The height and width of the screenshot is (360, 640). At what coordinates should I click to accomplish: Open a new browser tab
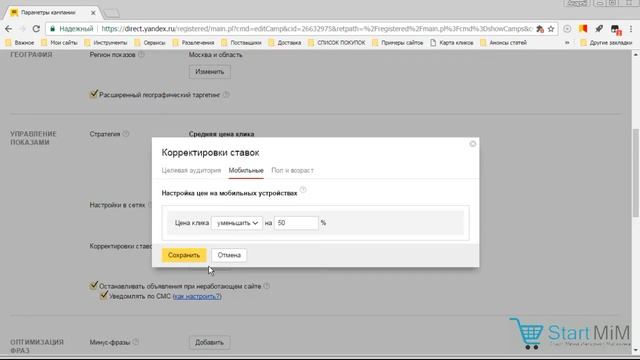point(111,13)
